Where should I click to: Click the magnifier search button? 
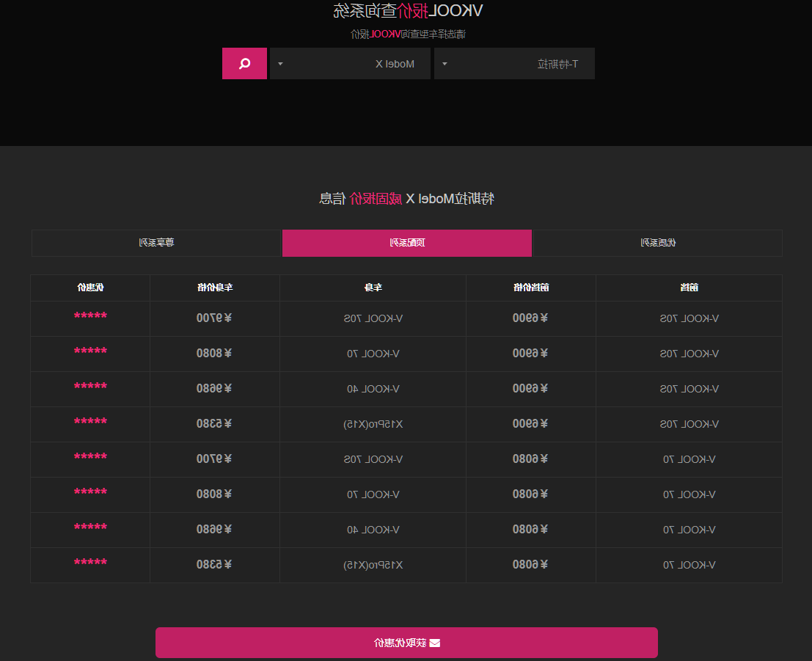tap(244, 64)
